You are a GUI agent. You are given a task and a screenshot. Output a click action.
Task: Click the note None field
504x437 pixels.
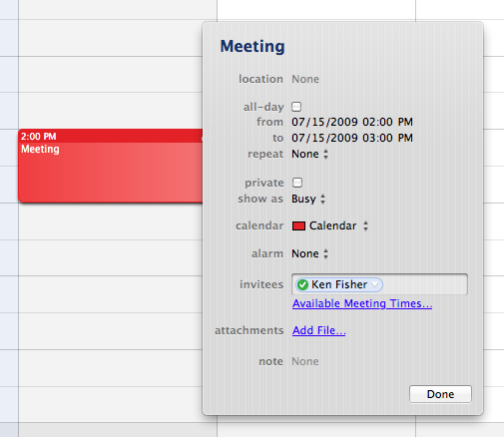(305, 361)
